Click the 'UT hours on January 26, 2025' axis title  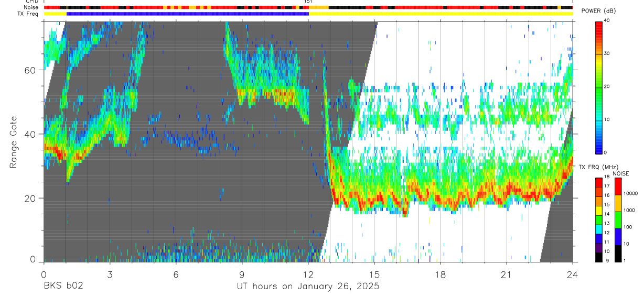307,286
